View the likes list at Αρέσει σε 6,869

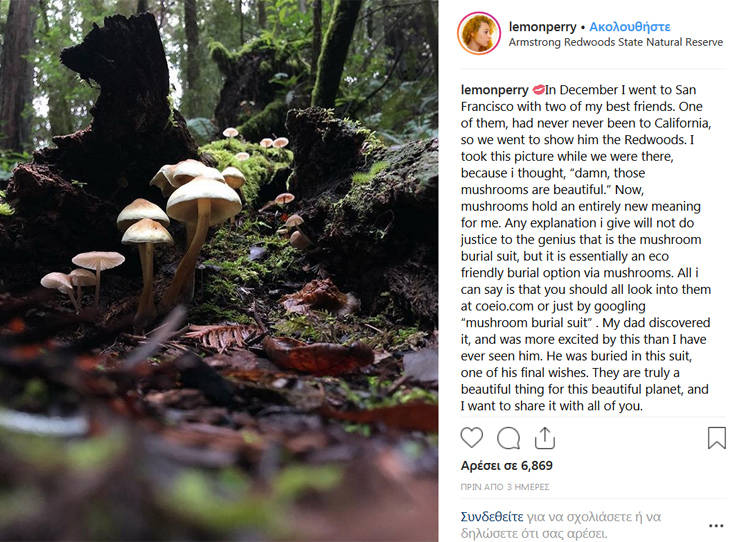(x=506, y=466)
